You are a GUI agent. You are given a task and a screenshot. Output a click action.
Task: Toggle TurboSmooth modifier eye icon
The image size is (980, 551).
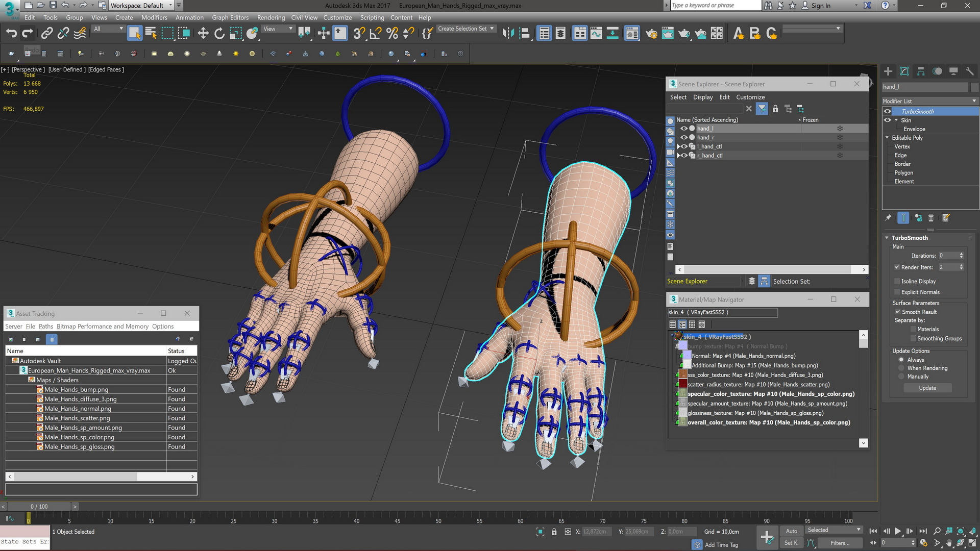(x=888, y=111)
